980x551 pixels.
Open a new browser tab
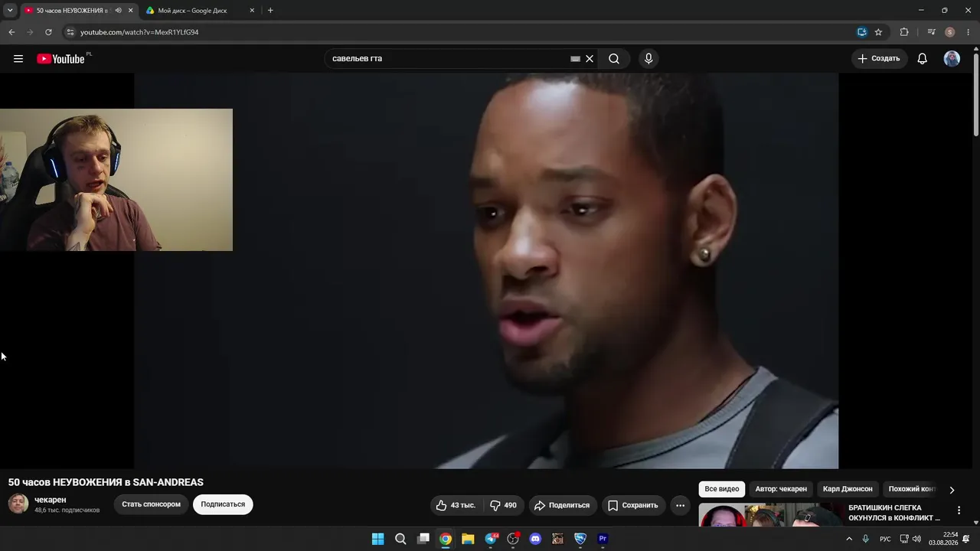[x=270, y=11]
